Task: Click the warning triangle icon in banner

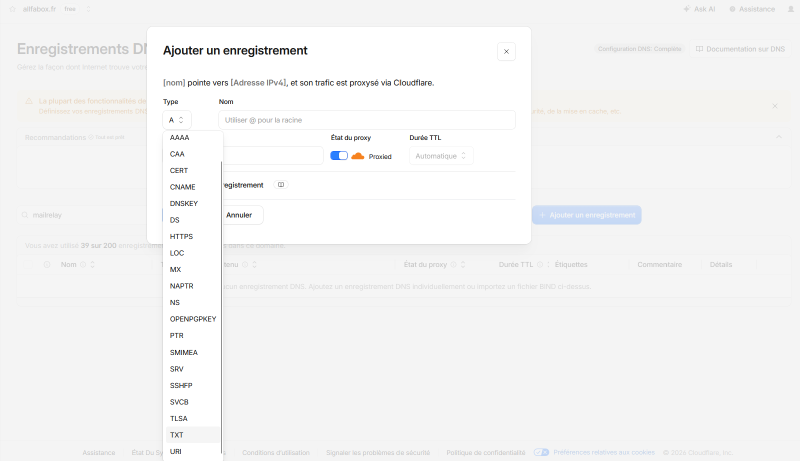Action: coord(29,101)
